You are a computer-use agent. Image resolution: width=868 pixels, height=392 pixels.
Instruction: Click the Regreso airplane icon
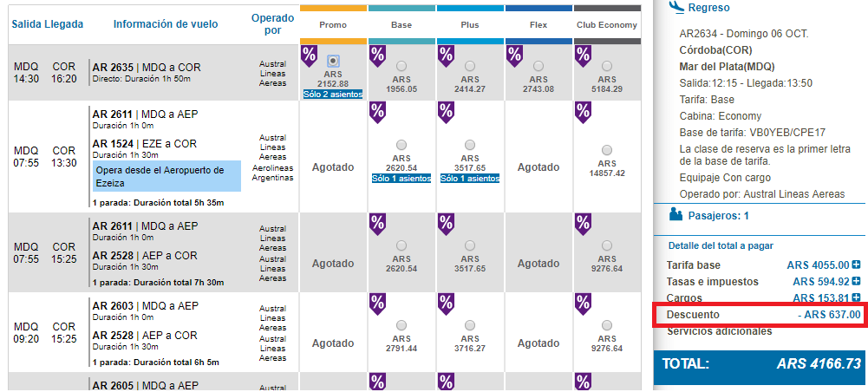pyautogui.click(x=676, y=7)
